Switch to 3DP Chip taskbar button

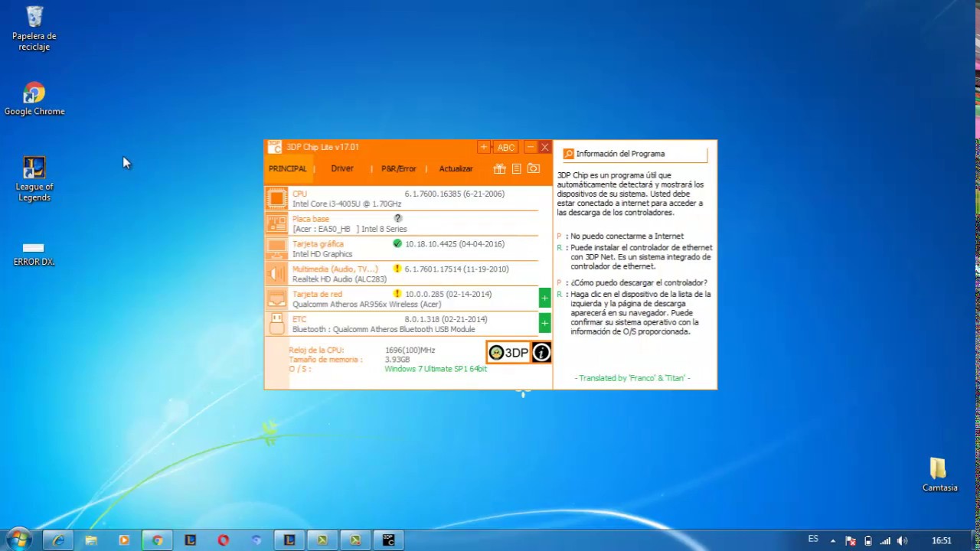tap(388, 540)
